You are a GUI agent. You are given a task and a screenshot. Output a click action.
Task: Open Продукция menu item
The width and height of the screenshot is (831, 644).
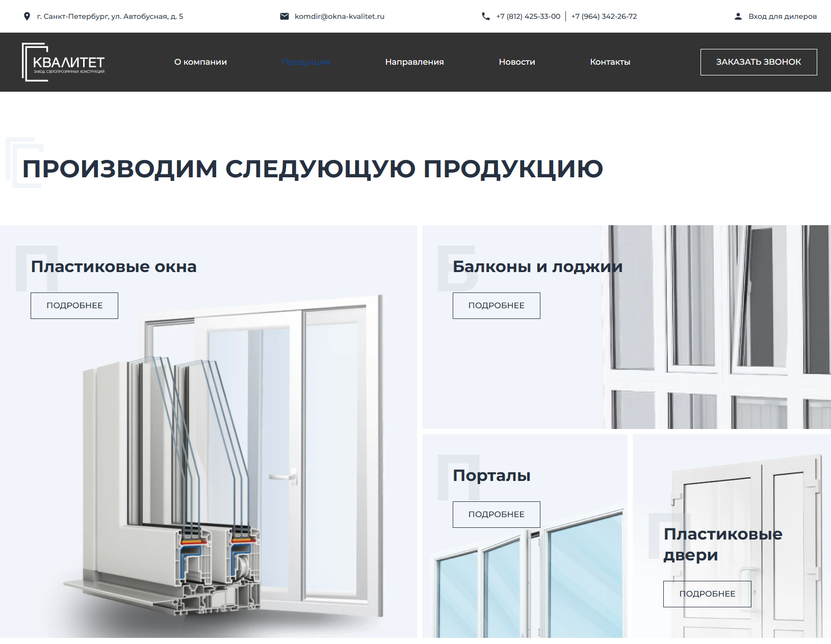click(x=306, y=62)
